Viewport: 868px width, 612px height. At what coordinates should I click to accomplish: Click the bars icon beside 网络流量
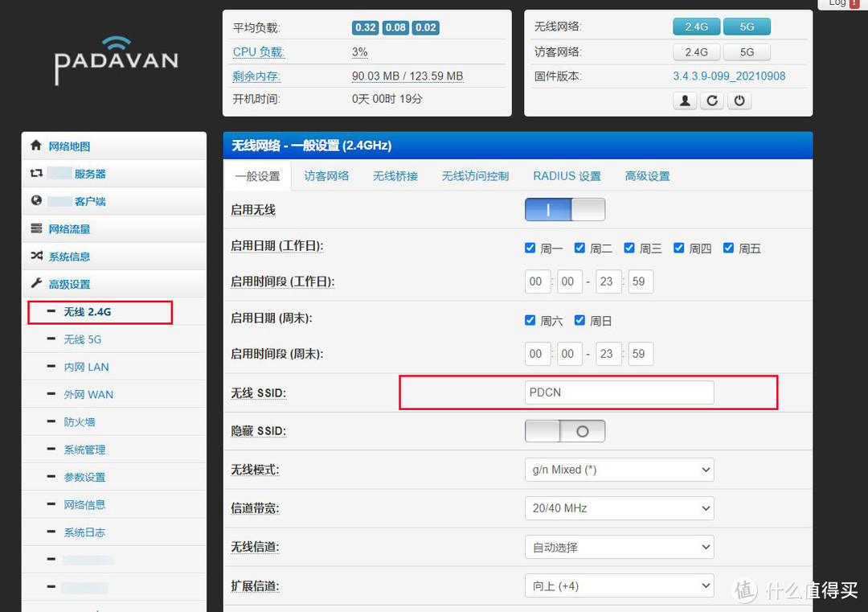[36, 228]
